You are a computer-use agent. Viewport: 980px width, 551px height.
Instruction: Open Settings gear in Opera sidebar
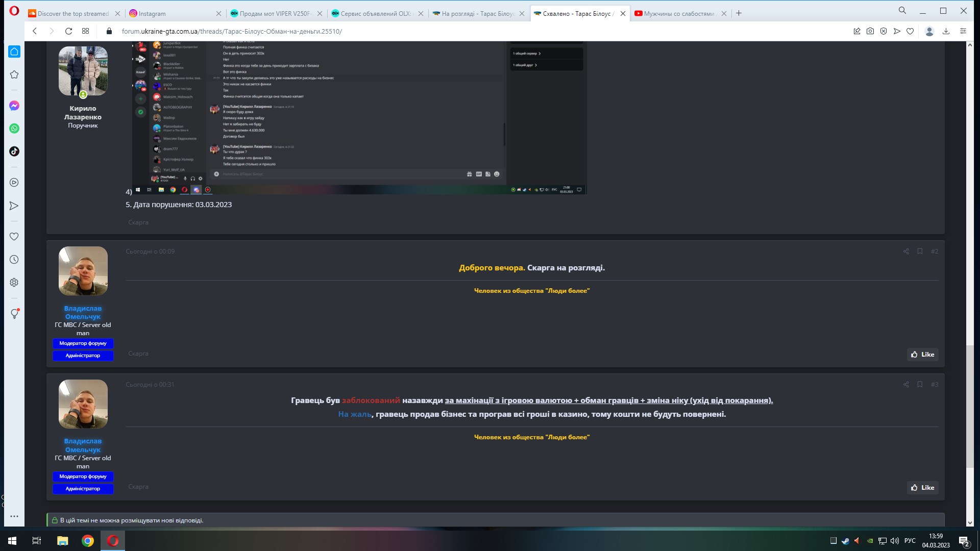pos(14,283)
